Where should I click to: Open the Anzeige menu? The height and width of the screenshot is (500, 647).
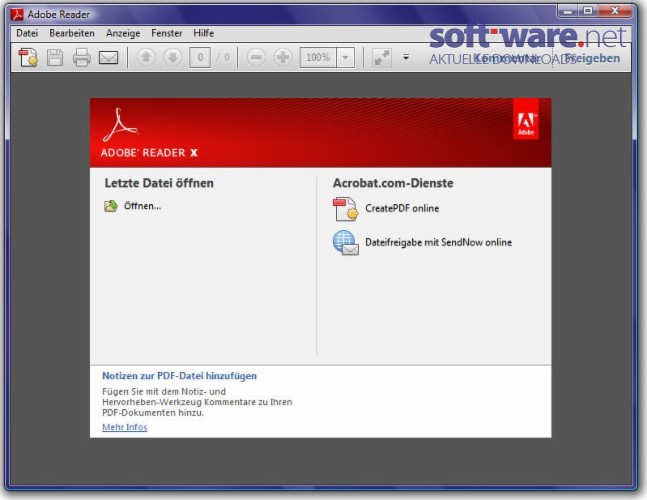click(123, 33)
